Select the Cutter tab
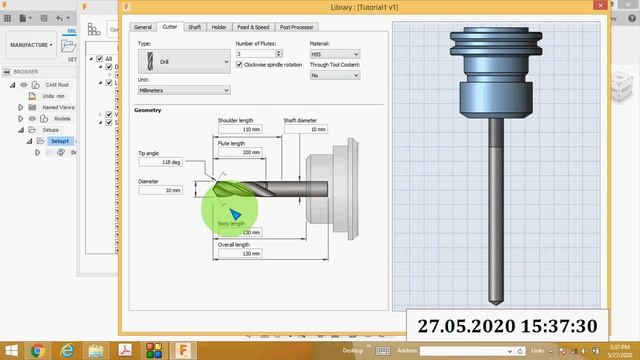Image resolution: width=640 pixels, height=360 pixels. pos(170,27)
